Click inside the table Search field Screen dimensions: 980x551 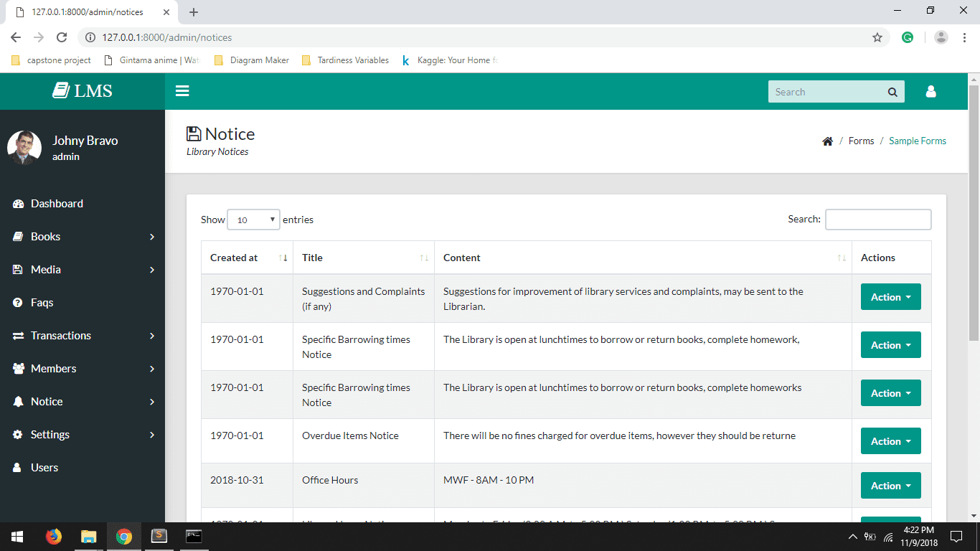tap(877, 220)
